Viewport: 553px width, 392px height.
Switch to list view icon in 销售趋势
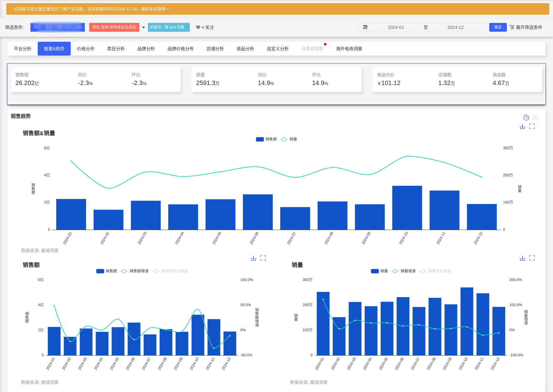click(536, 118)
